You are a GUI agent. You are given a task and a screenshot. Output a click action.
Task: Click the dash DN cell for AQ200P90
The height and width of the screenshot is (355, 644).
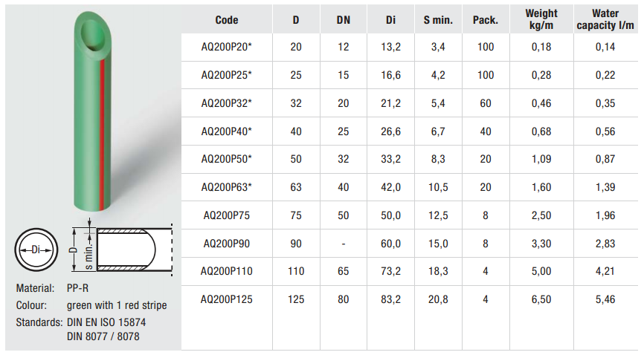click(x=344, y=244)
